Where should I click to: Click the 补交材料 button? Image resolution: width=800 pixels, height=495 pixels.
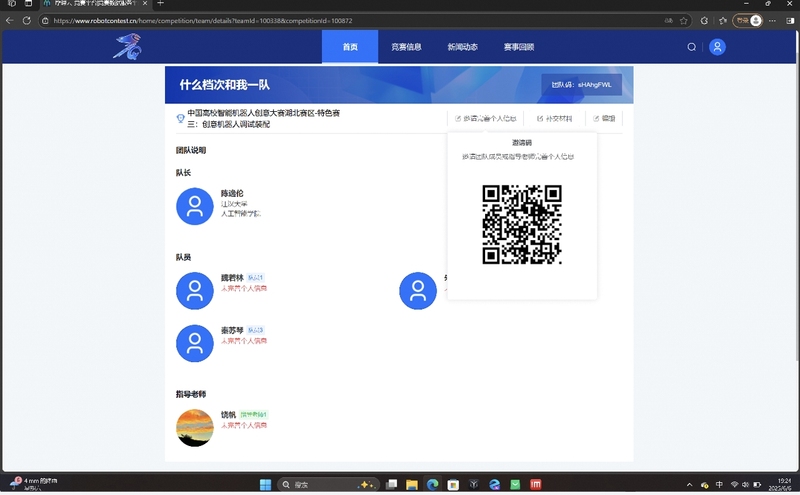pyautogui.click(x=555, y=119)
